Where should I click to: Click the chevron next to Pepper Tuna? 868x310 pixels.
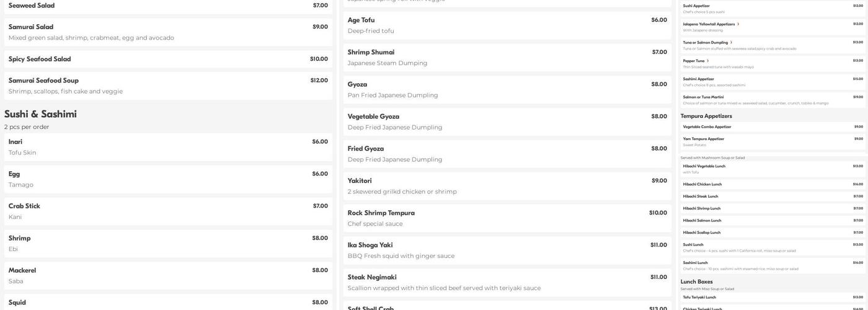707,61
